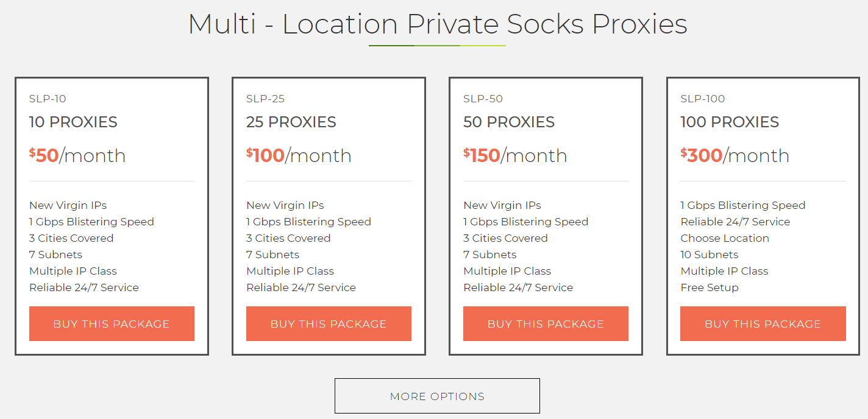This screenshot has height=419, width=868.
Task: Open the MORE OPTIONS page
Action: [436, 395]
